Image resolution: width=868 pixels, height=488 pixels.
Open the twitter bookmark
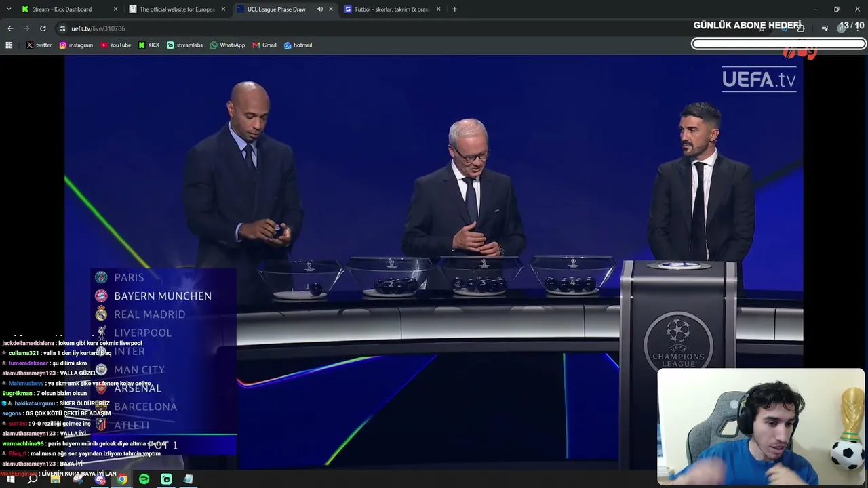tap(39, 45)
